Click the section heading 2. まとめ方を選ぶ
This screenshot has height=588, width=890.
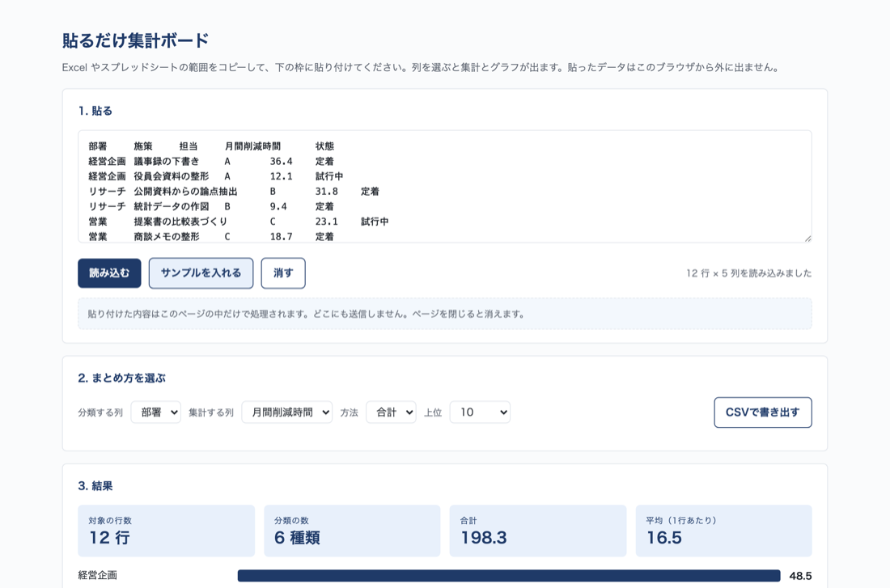(x=121, y=378)
